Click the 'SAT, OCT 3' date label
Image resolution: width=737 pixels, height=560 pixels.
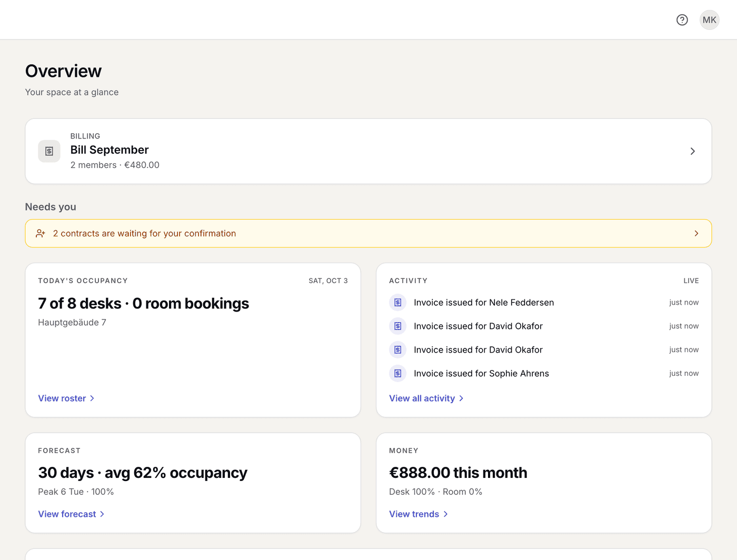(x=328, y=281)
